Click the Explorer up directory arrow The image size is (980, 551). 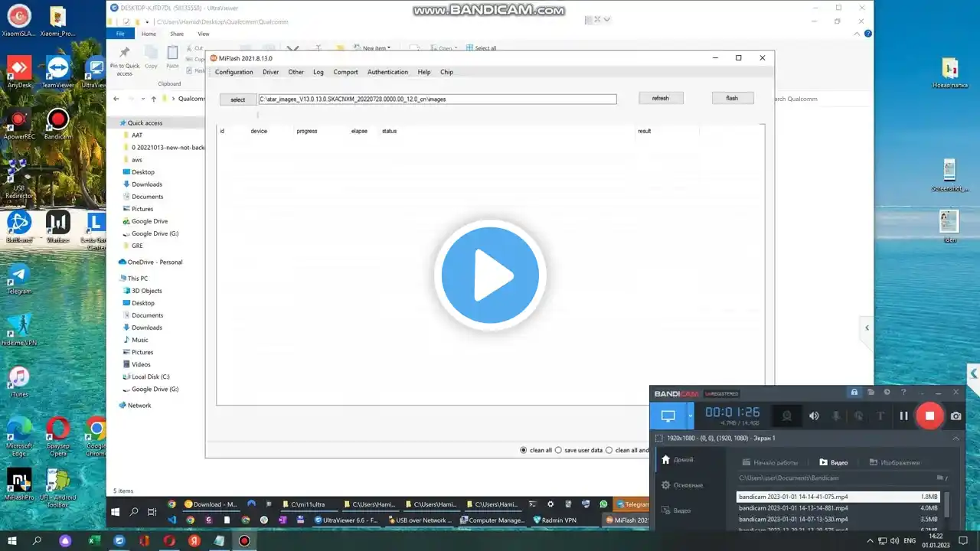coord(153,99)
